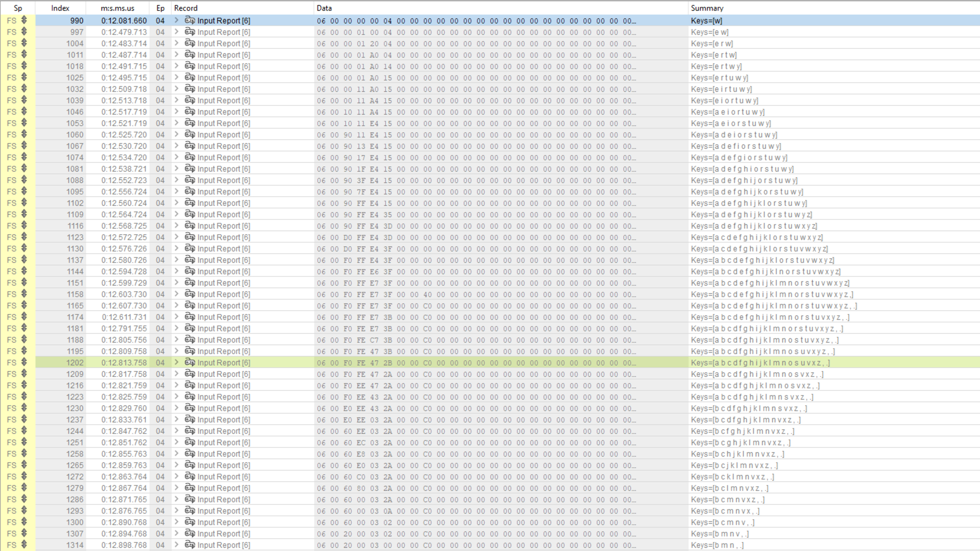Click the gamepad icon in row 1314
Image resolution: width=980 pixels, height=551 pixels.
pyautogui.click(x=190, y=545)
